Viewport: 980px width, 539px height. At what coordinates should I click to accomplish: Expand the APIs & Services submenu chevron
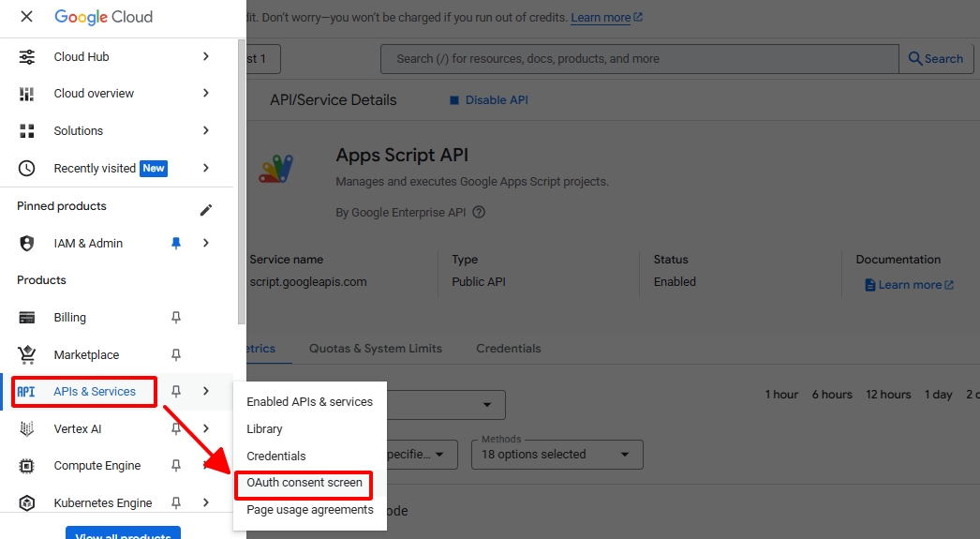pos(205,391)
